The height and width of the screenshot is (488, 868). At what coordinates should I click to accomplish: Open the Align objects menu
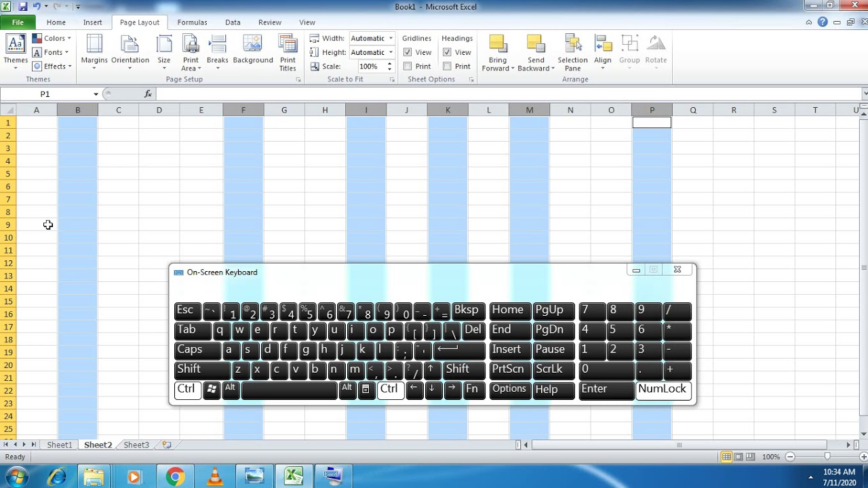click(603, 52)
